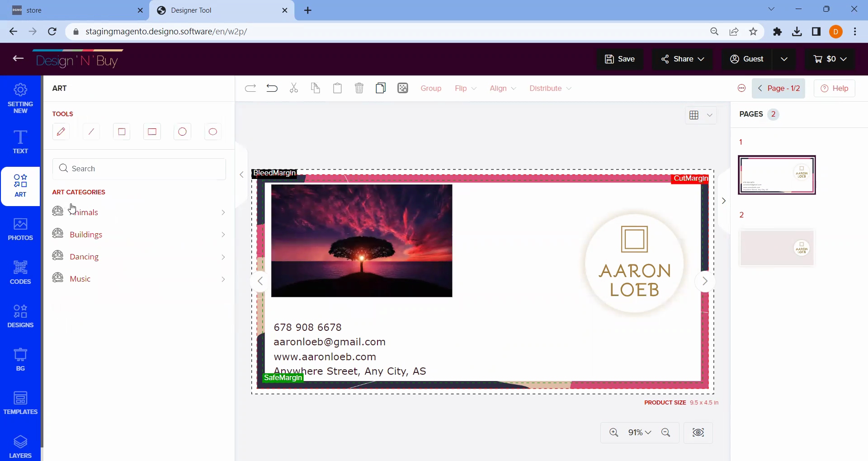
Task: Select the circle shape tool
Action: tap(182, 132)
